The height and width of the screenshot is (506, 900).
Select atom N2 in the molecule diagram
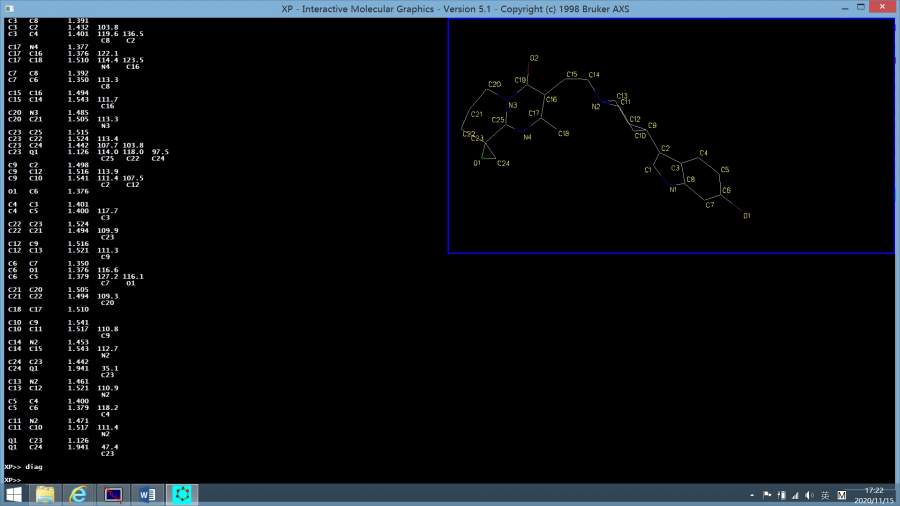[x=595, y=106]
